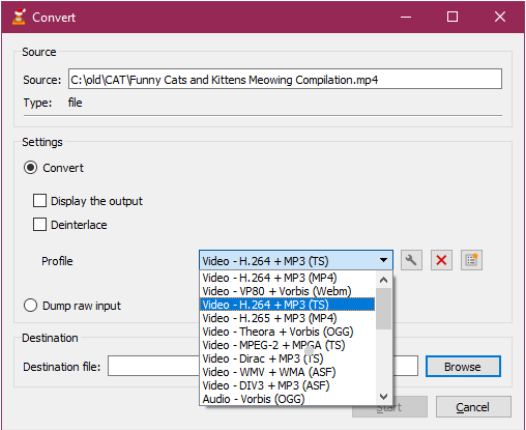Toggle the Deinterlace checkbox

tap(40, 224)
